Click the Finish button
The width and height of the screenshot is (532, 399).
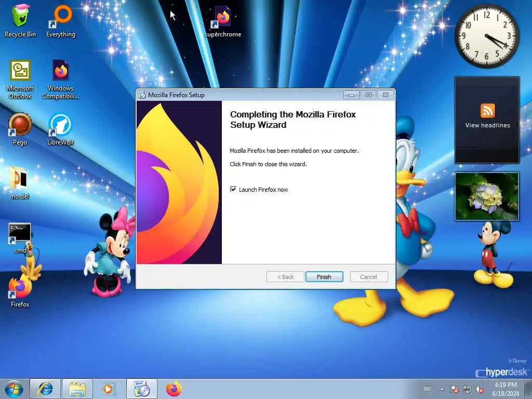(324, 277)
